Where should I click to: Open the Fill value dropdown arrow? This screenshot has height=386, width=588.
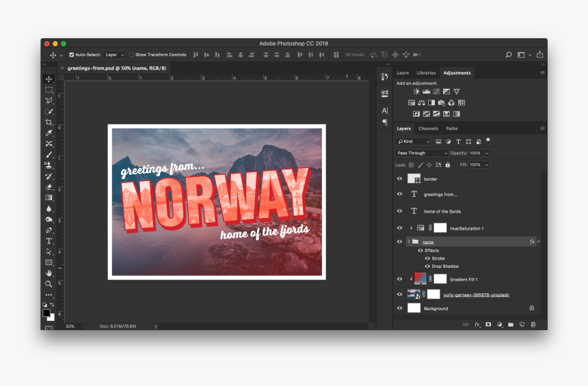pyautogui.click(x=487, y=165)
